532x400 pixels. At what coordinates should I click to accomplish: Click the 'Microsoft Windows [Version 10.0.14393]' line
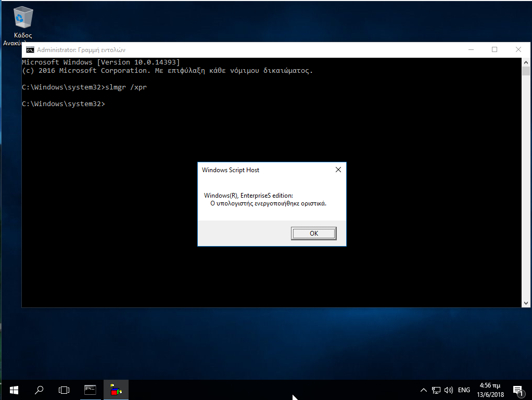point(101,62)
